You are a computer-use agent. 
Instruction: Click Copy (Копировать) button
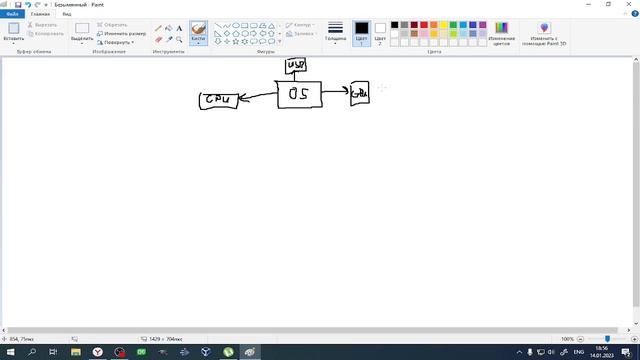click(46, 34)
